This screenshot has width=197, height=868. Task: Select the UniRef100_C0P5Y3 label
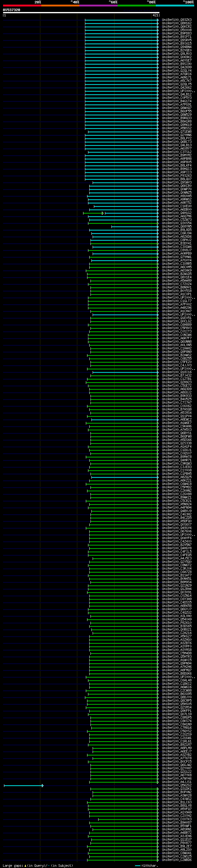(x=177, y=98)
